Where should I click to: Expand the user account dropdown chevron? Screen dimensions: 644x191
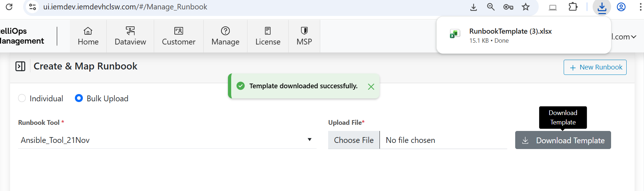tap(634, 37)
